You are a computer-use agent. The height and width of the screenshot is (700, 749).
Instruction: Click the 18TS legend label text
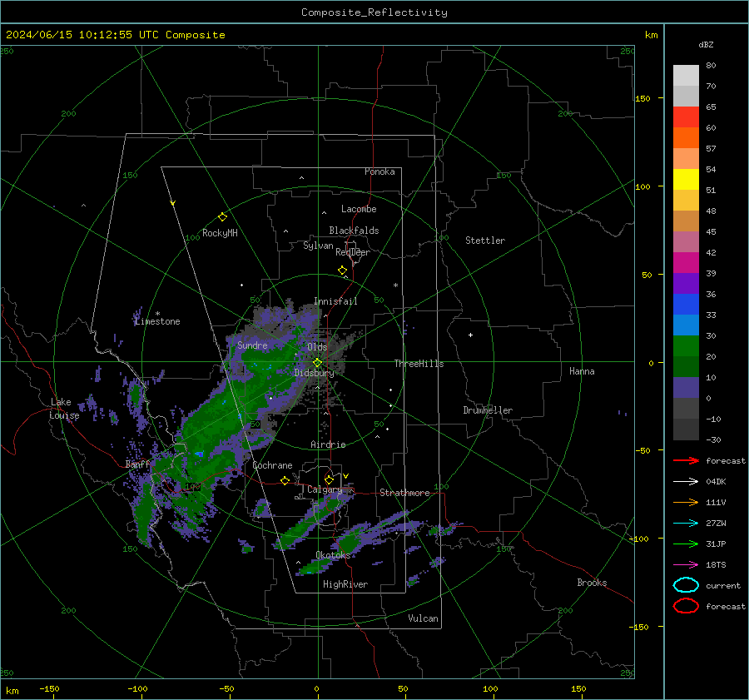(716, 565)
